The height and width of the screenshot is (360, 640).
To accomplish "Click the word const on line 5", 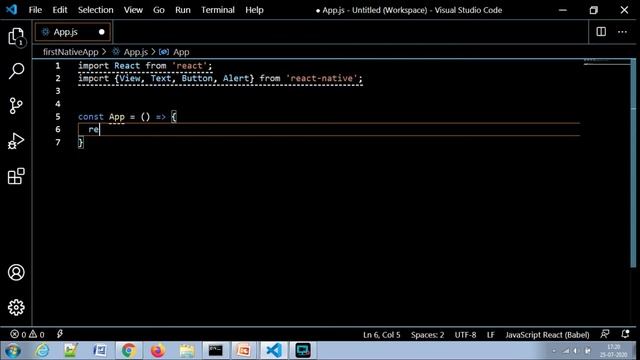I will pyautogui.click(x=91, y=117).
